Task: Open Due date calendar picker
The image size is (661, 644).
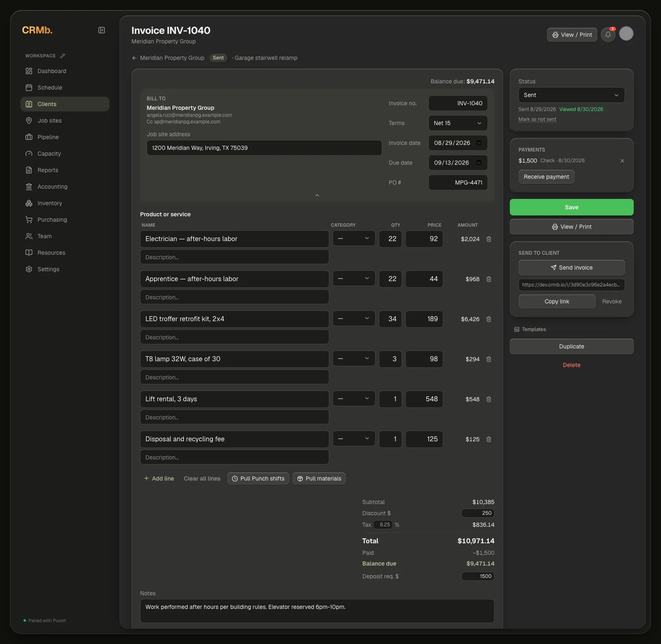Action: click(479, 163)
